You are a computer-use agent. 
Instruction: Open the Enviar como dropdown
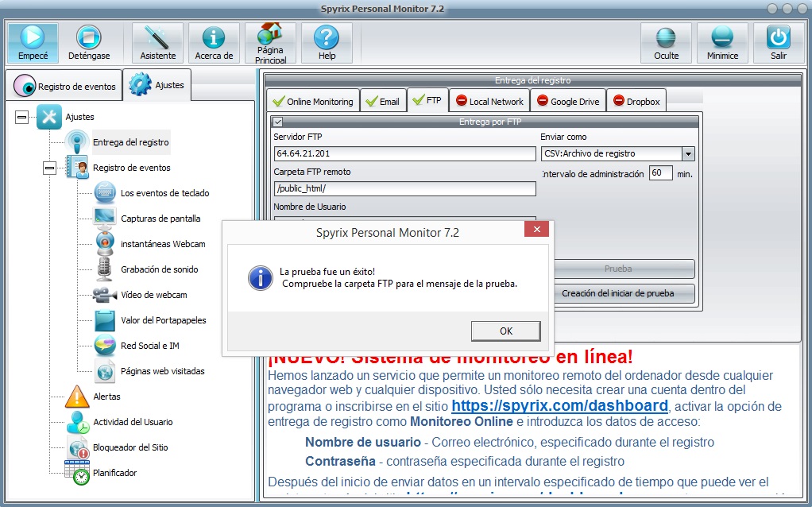tap(688, 154)
